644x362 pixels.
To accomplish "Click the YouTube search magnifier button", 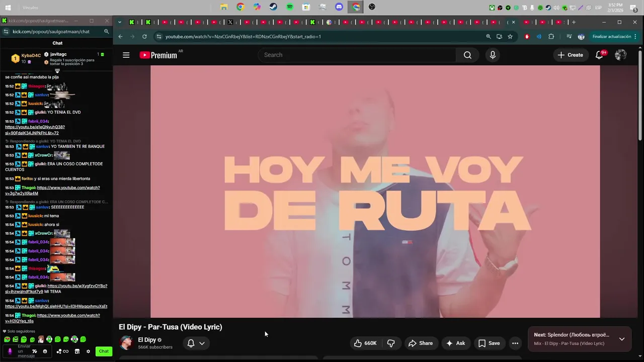I will pyautogui.click(x=467, y=55).
